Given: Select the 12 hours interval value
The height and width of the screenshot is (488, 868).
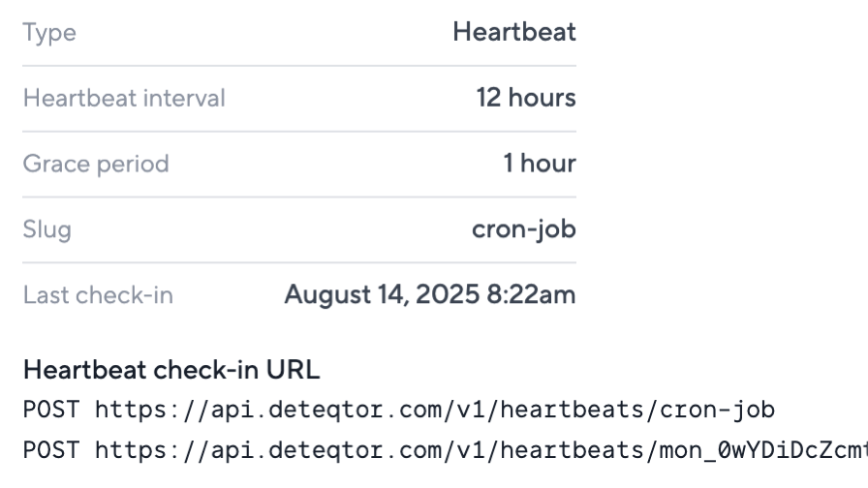Looking at the screenshot, I should [x=526, y=98].
